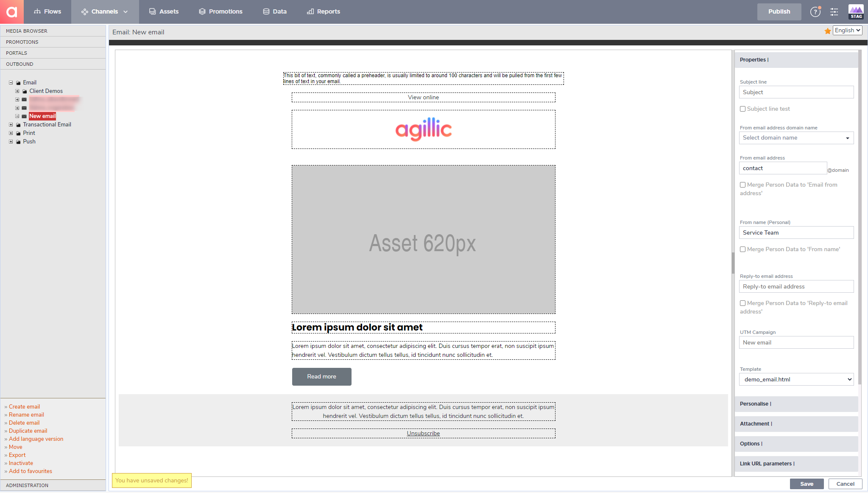Collapse the Email tree node
The width and height of the screenshot is (868, 493).
[x=10, y=82]
